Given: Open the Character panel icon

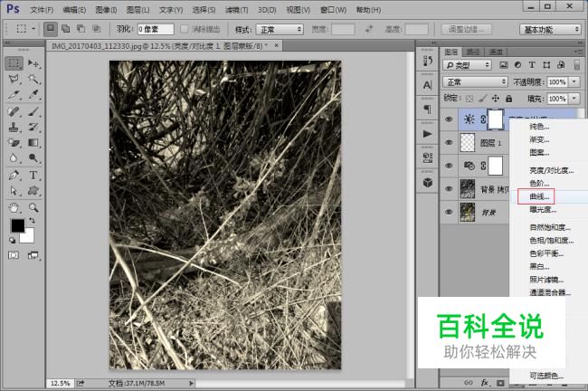Looking at the screenshot, I should pyautogui.click(x=428, y=85).
